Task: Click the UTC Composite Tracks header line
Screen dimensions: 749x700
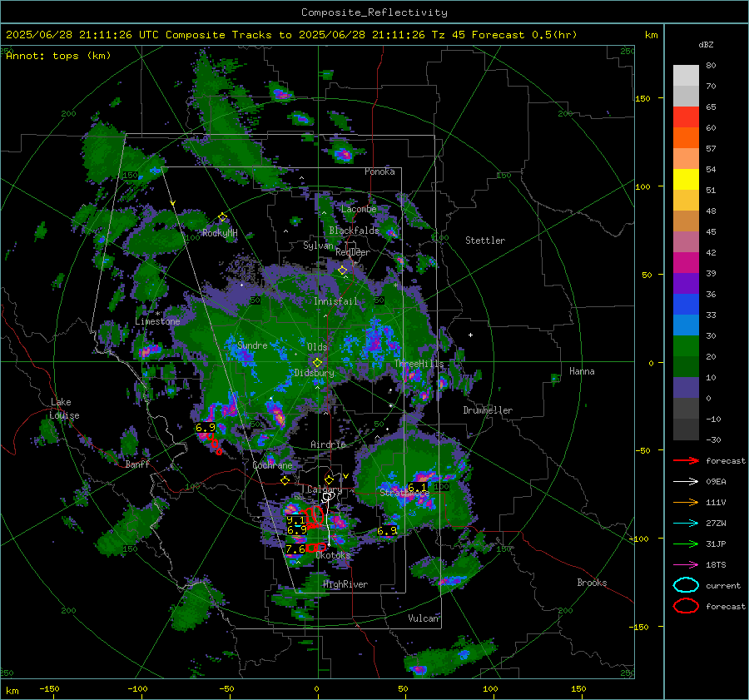Action: point(291,35)
